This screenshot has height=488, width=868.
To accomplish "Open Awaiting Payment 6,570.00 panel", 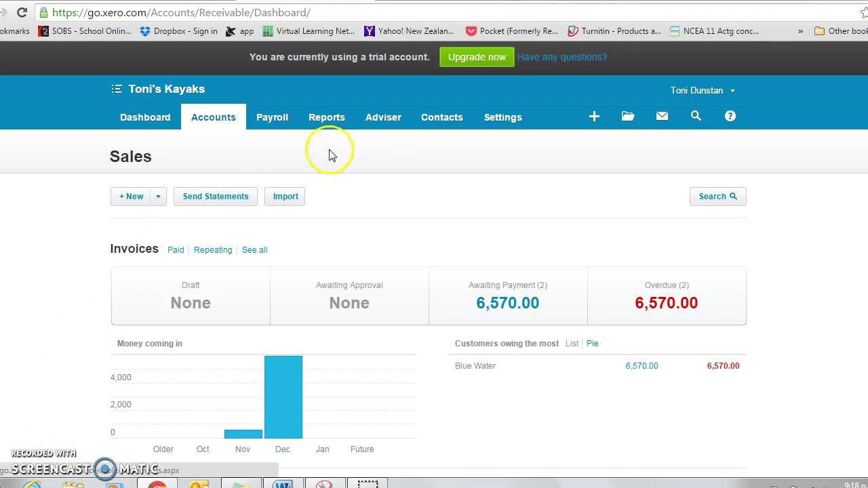I will point(508,296).
